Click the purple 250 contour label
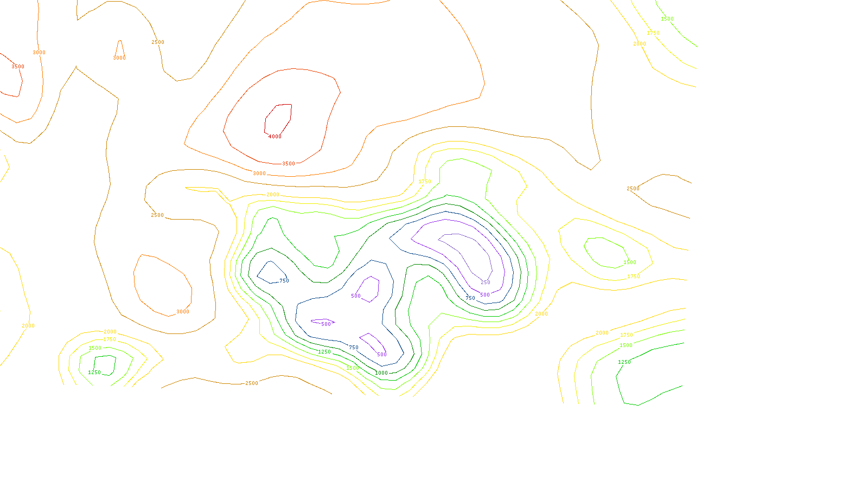868x488 pixels. pos(486,282)
